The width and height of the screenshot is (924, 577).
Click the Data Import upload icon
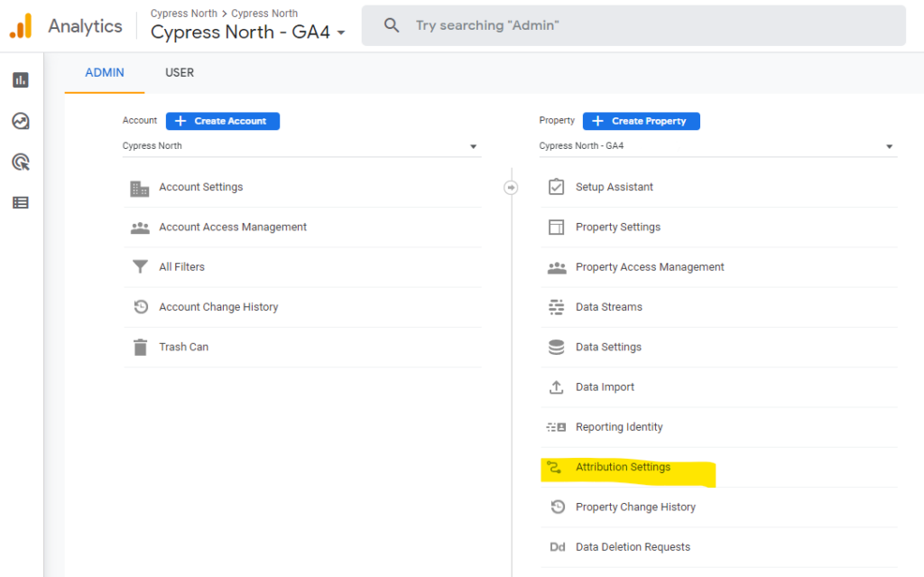point(556,387)
